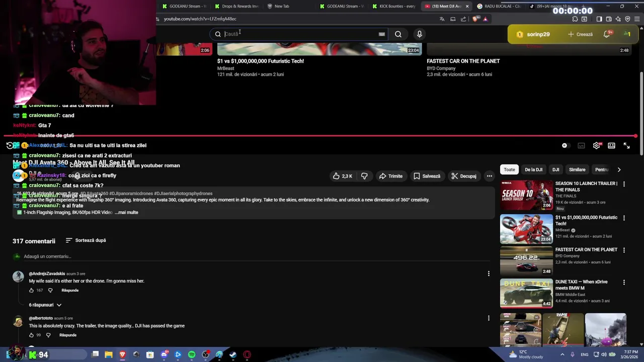
Task: Open Leo AI sparkle icon in toolbar
Action: (x=618, y=19)
